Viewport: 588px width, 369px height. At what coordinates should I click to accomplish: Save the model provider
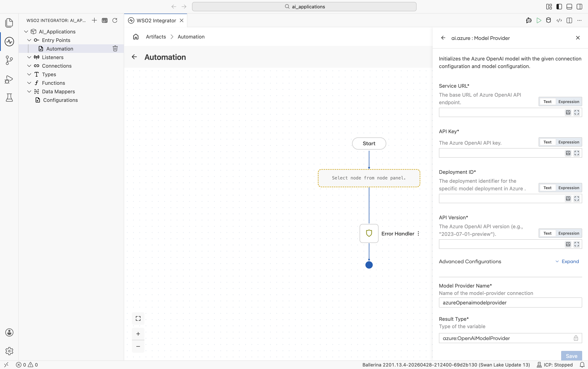coord(571,356)
